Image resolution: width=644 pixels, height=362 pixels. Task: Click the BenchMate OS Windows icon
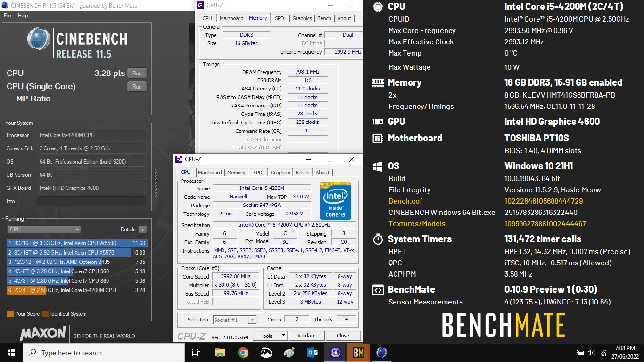[378, 166]
